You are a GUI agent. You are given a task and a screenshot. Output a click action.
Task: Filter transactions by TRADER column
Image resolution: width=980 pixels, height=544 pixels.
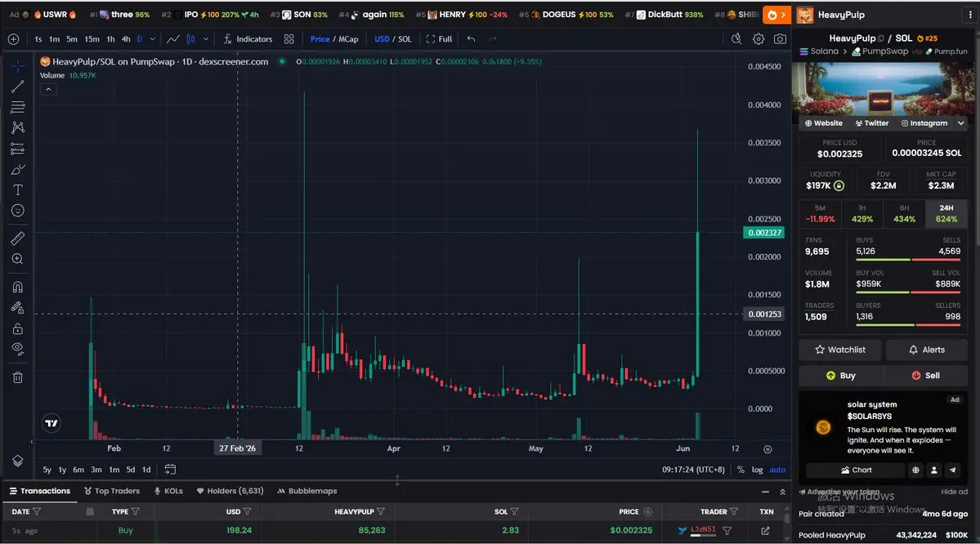(734, 511)
